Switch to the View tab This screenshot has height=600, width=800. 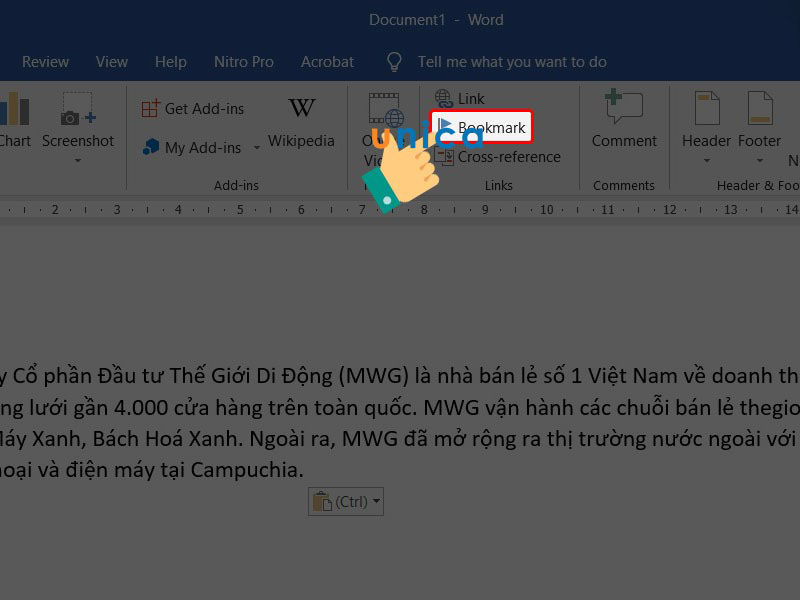[x=112, y=62]
